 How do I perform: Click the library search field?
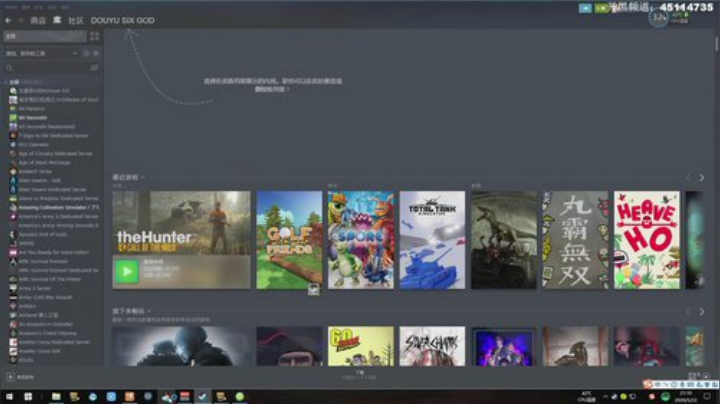[46, 67]
